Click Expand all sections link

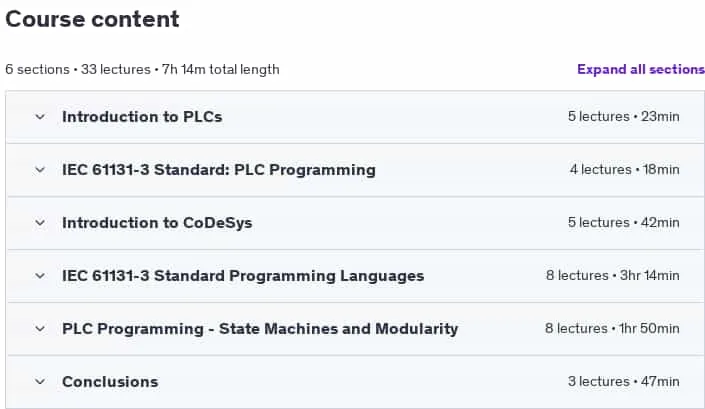tap(641, 69)
